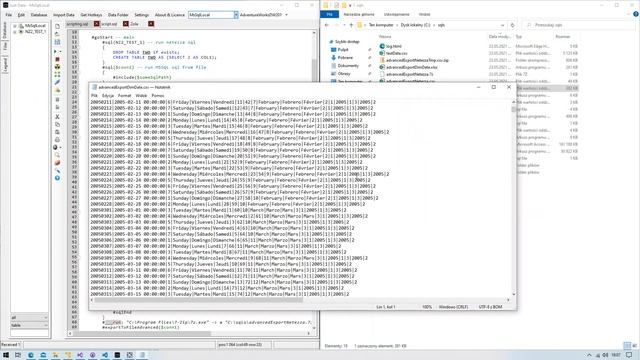Open Udostępnianie ribbon tab in Explorer

click(x=396, y=14)
